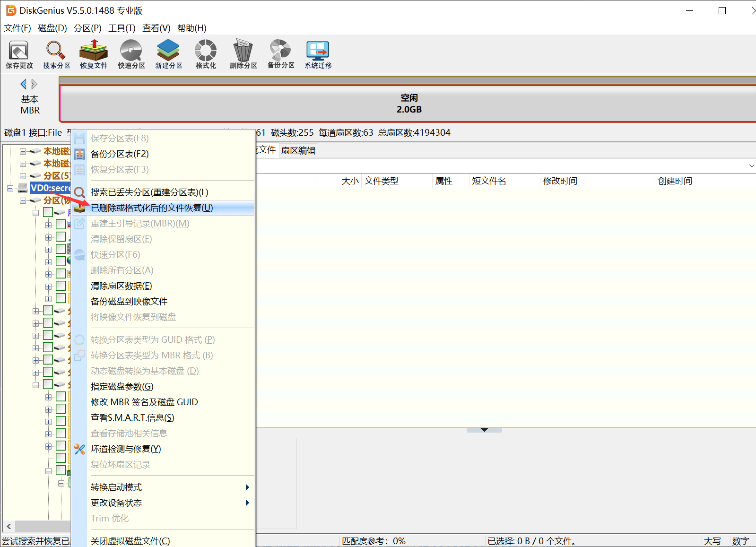Go to previous disk with left arrow
Image resolution: width=756 pixels, height=547 pixels.
click(23, 84)
